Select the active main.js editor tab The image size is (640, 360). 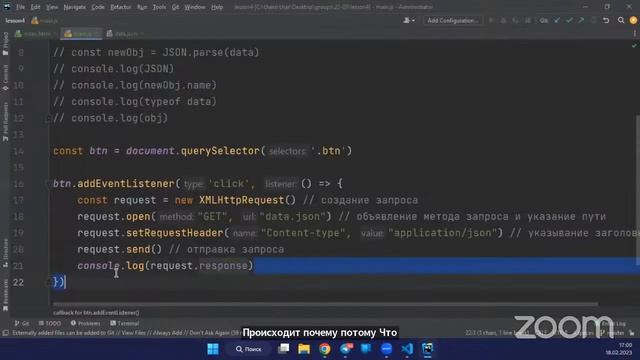81,34
